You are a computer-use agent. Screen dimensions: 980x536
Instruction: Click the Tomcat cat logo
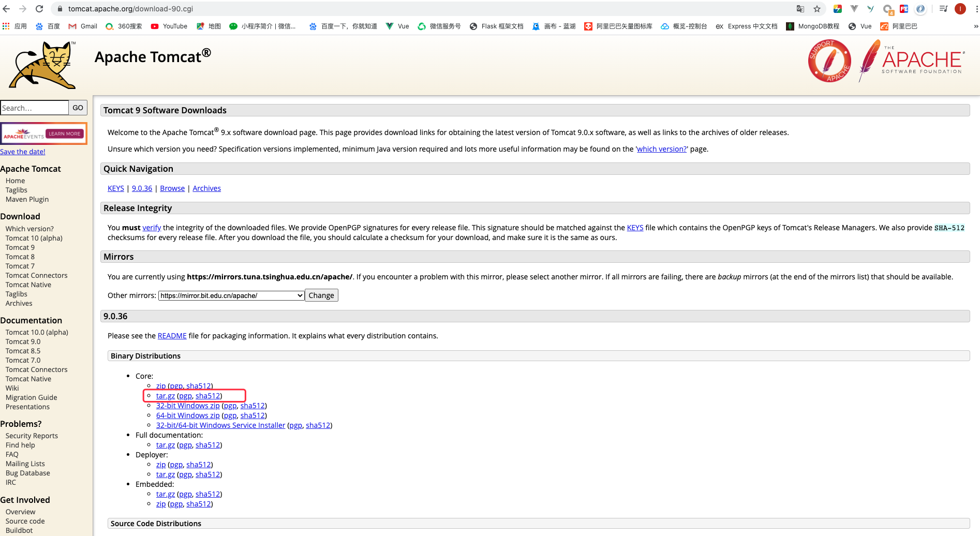click(x=42, y=65)
